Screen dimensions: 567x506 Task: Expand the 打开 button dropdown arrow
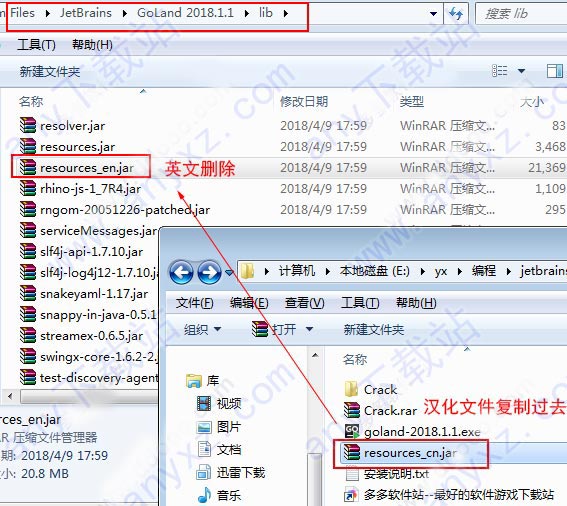coord(310,329)
